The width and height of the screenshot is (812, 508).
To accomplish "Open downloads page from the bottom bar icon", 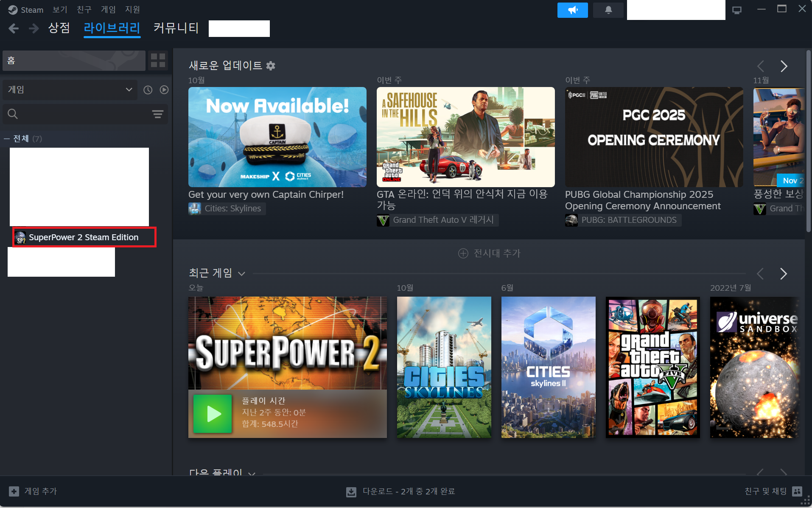I will pyautogui.click(x=351, y=491).
